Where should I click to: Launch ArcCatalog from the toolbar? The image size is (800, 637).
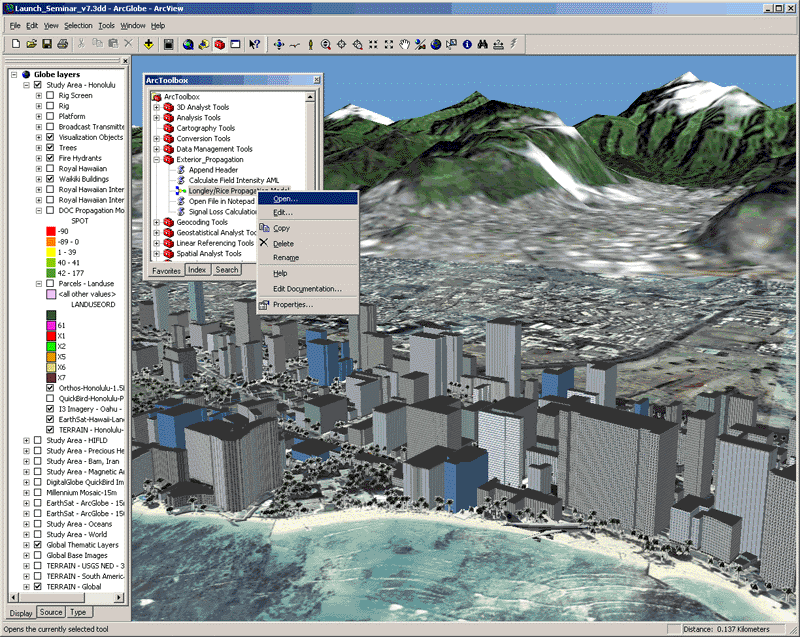pyautogui.click(x=204, y=44)
